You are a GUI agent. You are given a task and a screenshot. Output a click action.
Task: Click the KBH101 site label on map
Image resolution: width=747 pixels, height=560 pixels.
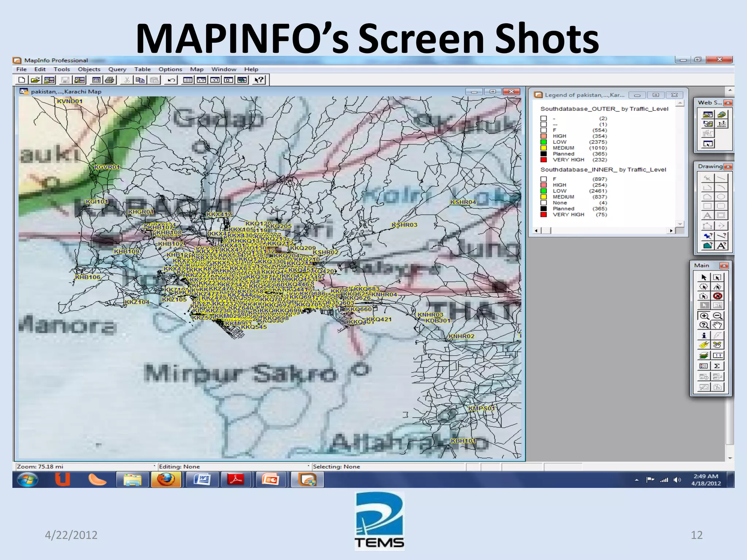463,441
